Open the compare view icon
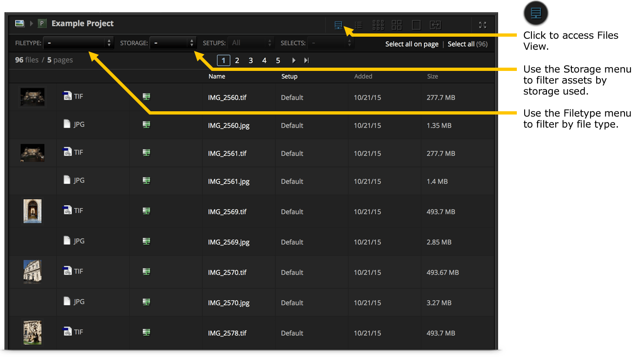Viewport: 644px width, 357px height. 435,25
